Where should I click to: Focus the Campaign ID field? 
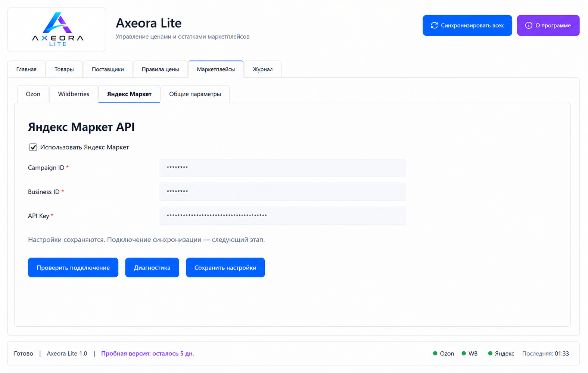coord(282,168)
